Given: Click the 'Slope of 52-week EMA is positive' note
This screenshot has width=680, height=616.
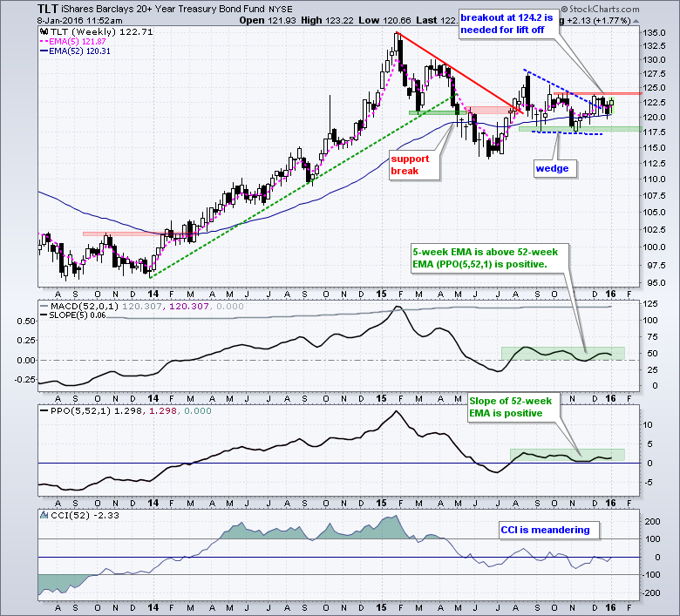Looking at the screenshot, I should click(513, 408).
